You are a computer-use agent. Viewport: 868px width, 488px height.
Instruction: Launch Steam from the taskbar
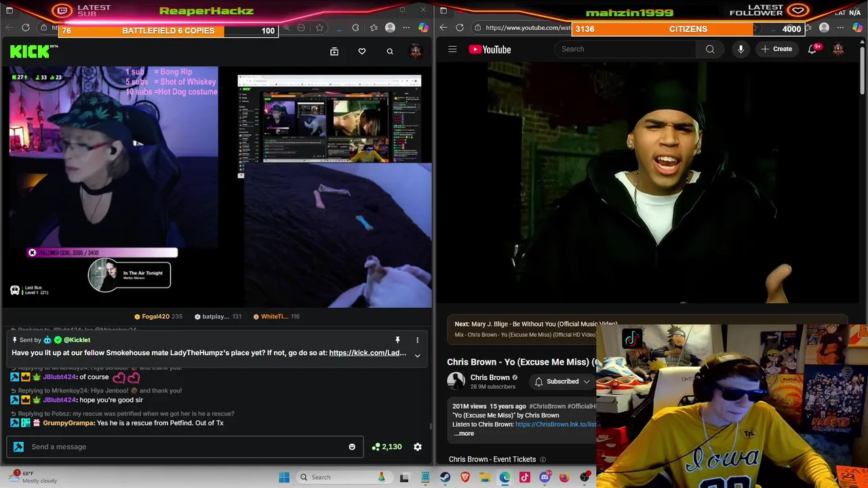coord(445,477)
